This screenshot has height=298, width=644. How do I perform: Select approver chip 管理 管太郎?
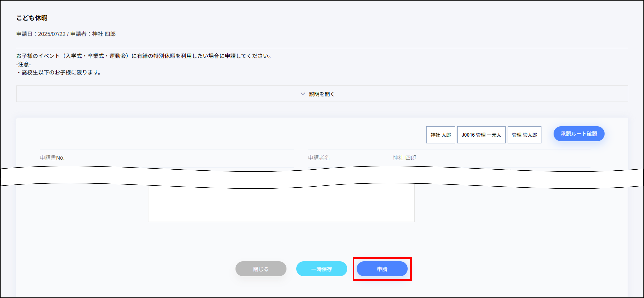pos(524,135)
